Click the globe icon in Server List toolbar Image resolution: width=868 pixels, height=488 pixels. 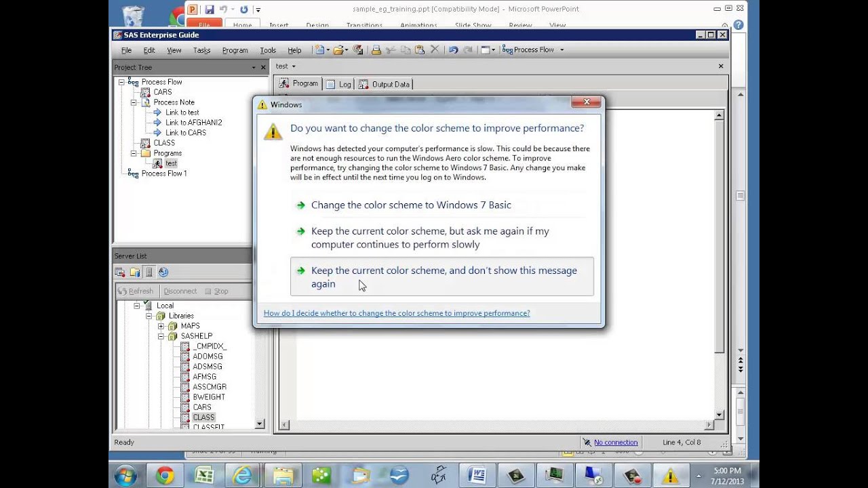(x=163, y=272)
